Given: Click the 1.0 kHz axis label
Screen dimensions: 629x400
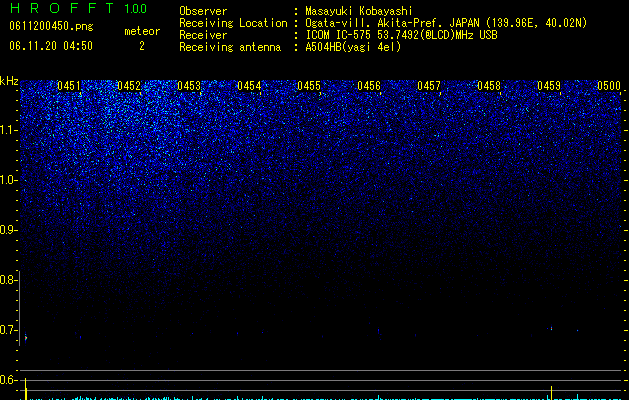Looking at the screenshot, I should (8, 181).
